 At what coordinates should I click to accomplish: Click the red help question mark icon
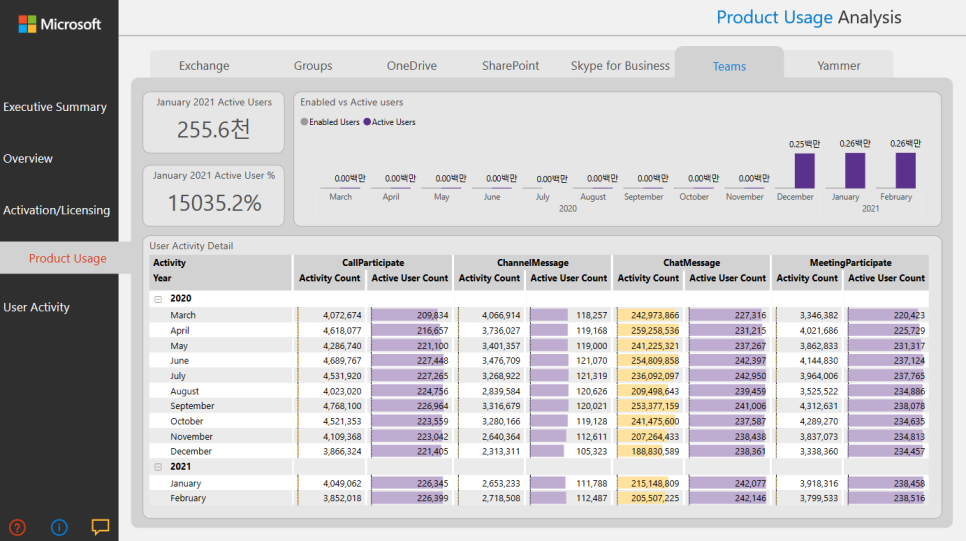[x=17, y=527]
